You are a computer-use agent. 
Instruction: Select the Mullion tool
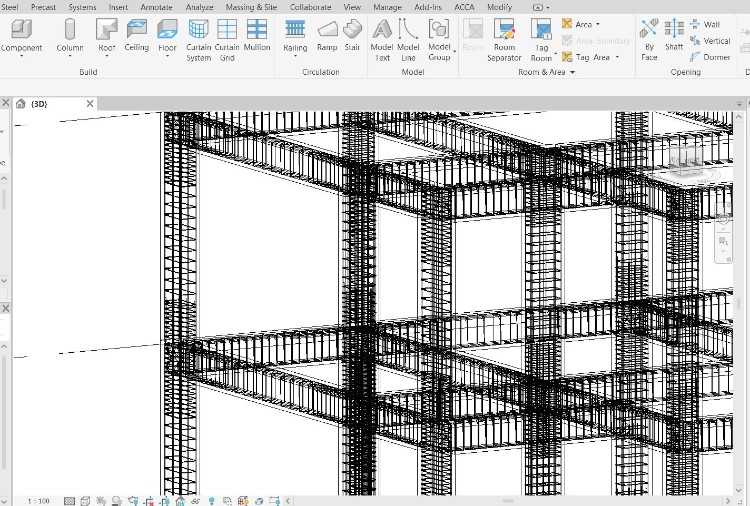tap(257, 35)
